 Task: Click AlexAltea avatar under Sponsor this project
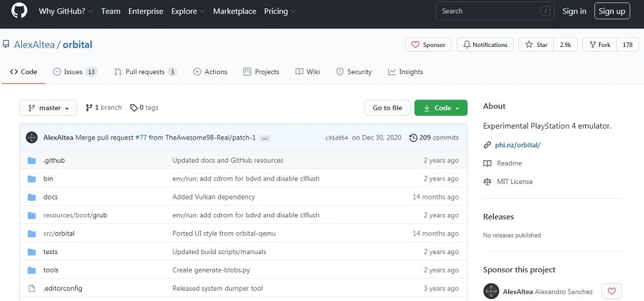pos(491,291)
